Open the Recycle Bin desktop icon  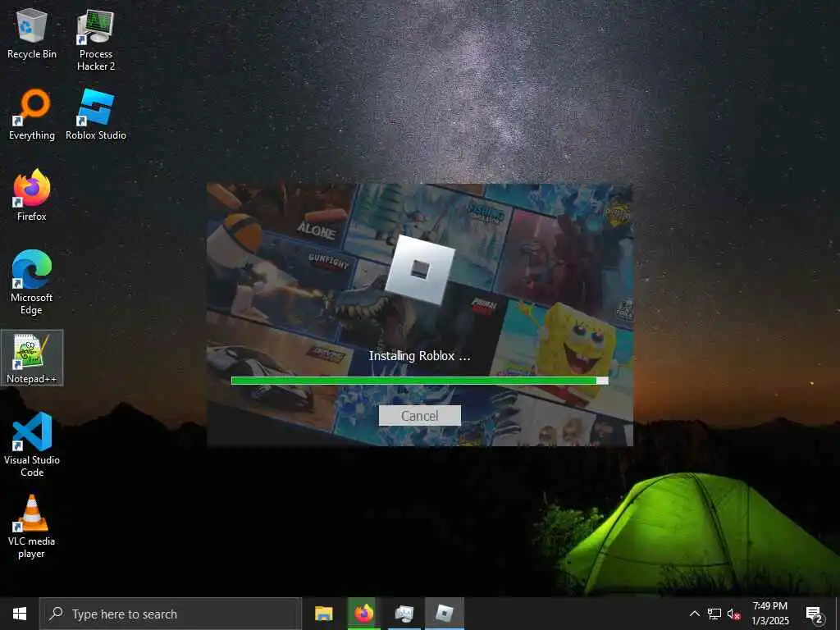point(32,34)
